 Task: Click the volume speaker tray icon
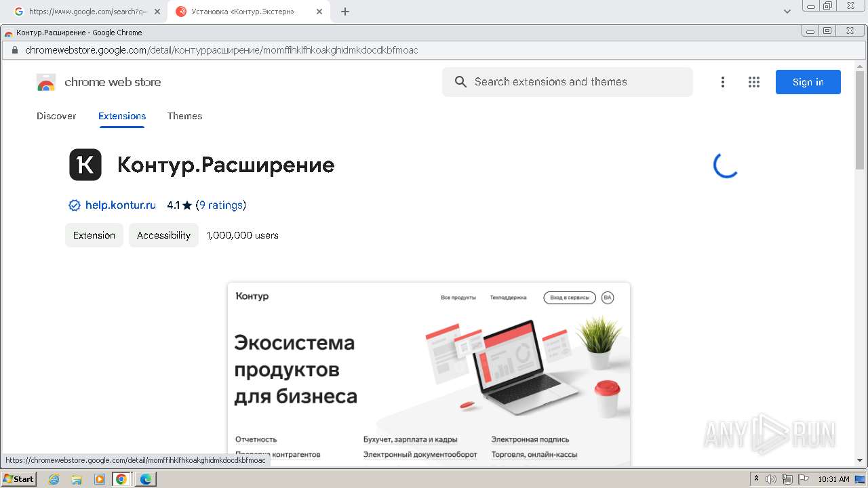click(x=771, y=479)
